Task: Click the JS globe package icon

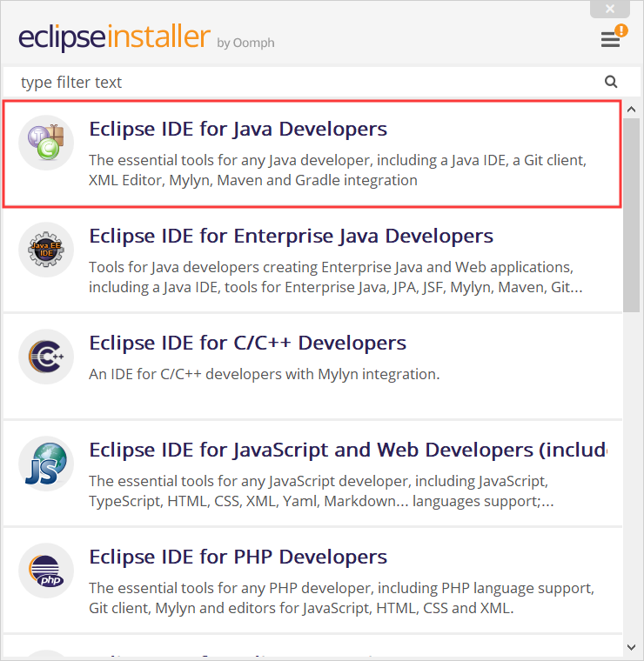Action: 46,464
